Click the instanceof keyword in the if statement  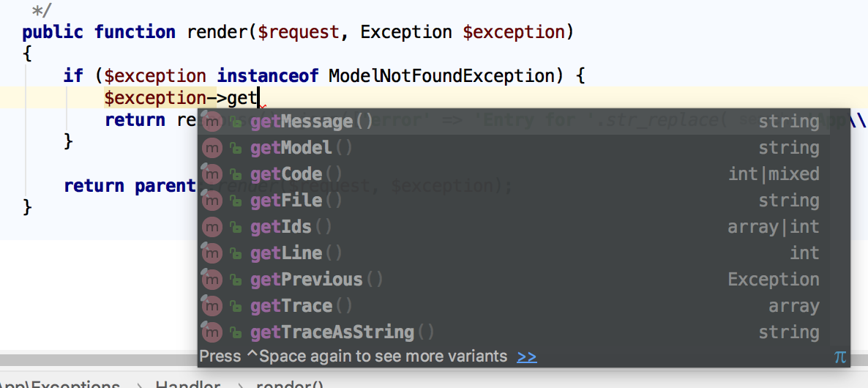click(267, 76)
